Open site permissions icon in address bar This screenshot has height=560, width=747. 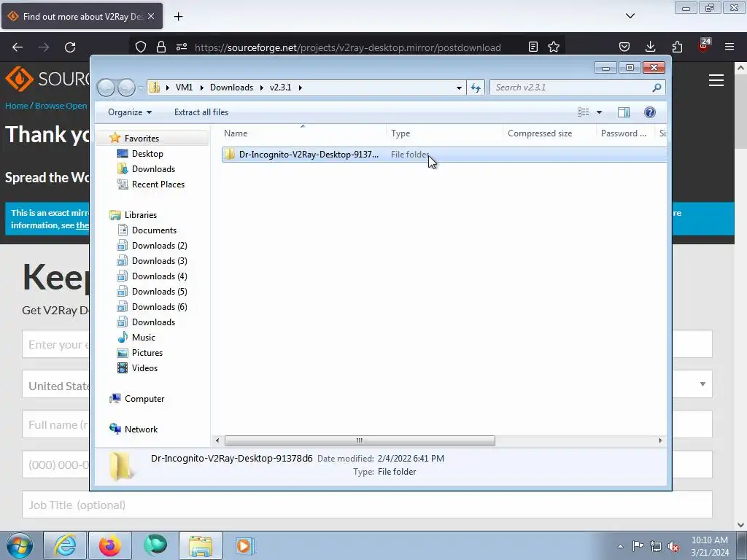pos(182,47)
